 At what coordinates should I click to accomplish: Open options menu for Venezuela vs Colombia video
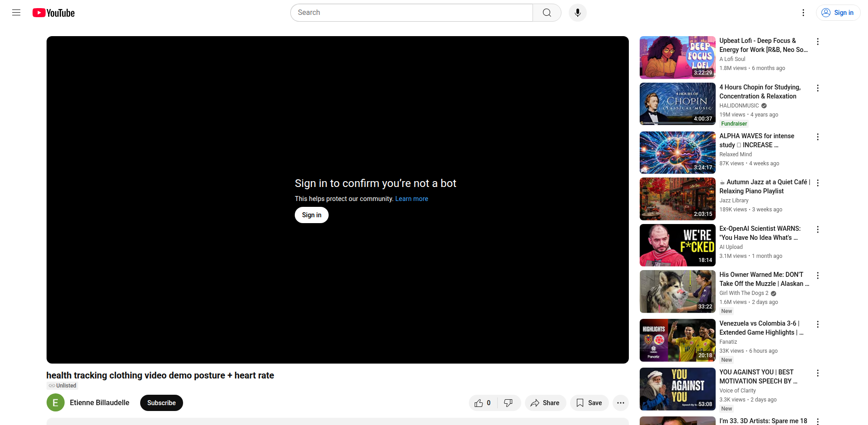817,324
